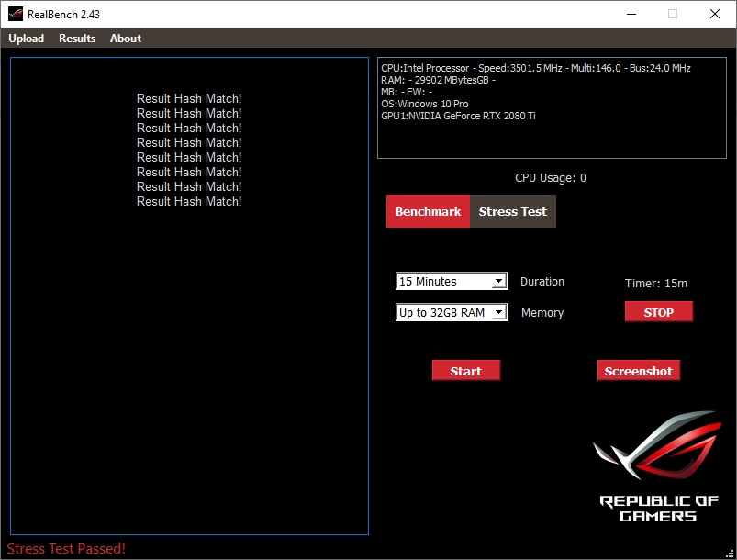This screenshot has height=560, width=737.
Task: Close the RealBench window
Action: point(715,14)
